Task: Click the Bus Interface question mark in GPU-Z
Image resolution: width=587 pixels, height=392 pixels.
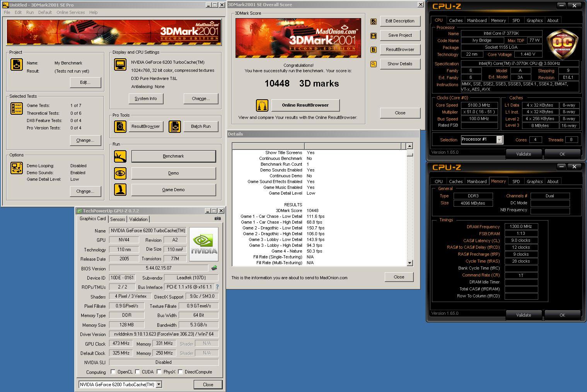Action: 217,287
